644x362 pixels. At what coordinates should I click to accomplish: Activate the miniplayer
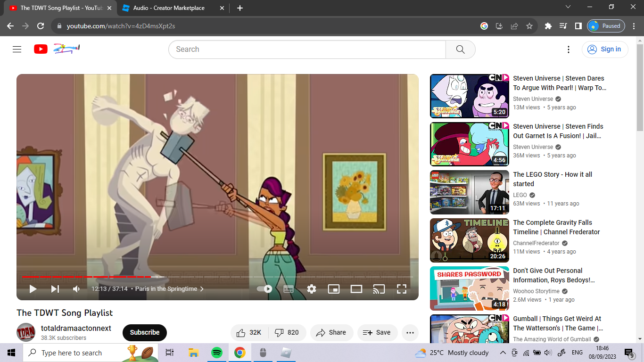coord(334,289)
